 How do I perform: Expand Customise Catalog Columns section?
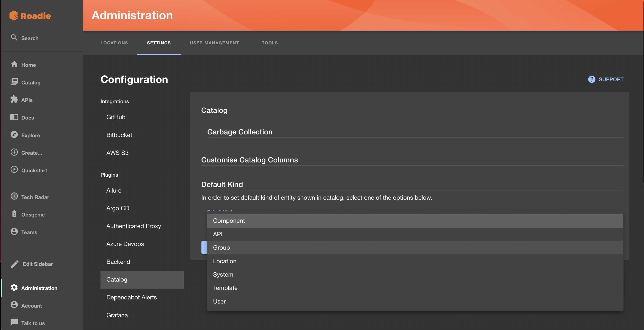point(249,160)
